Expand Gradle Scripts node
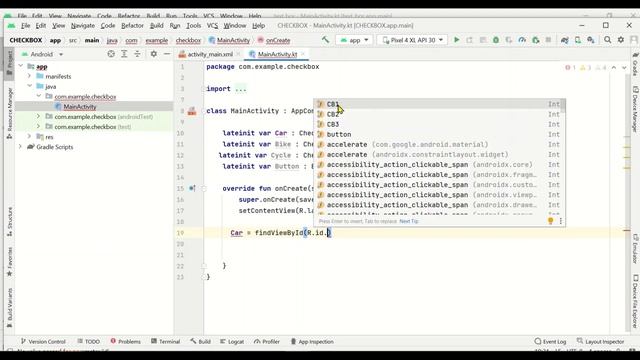The image size is (640, 360). tap(21, 147)
